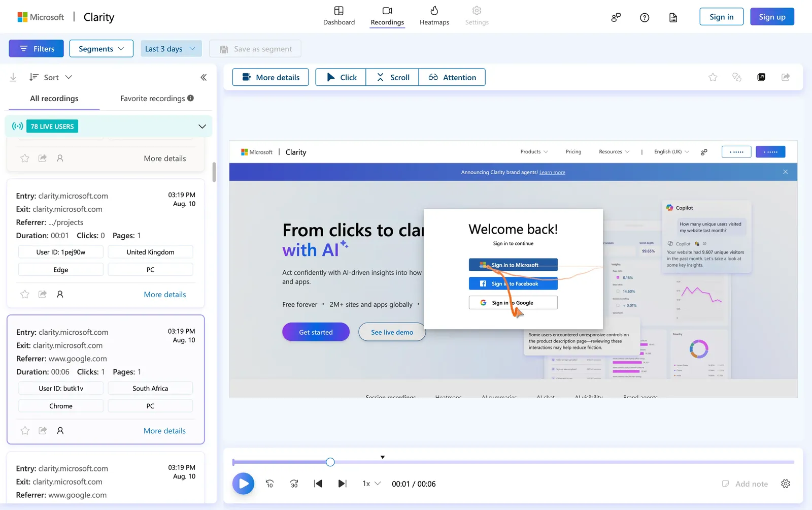
Task: Click user icon on United Kingdom recording
Action: pyautogui.click(x=60, y=294)
